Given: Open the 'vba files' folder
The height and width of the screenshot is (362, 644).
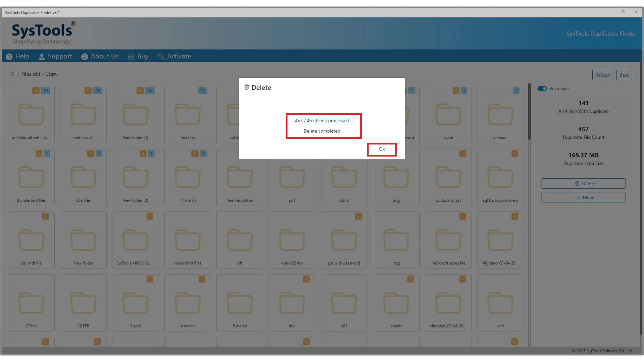Looking at the screenshot, I should (83, 177).
